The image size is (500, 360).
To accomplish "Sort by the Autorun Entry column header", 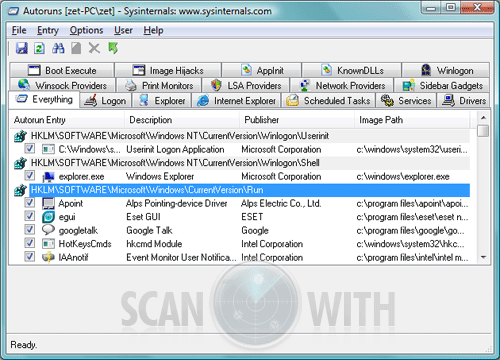I will point(67,120).
